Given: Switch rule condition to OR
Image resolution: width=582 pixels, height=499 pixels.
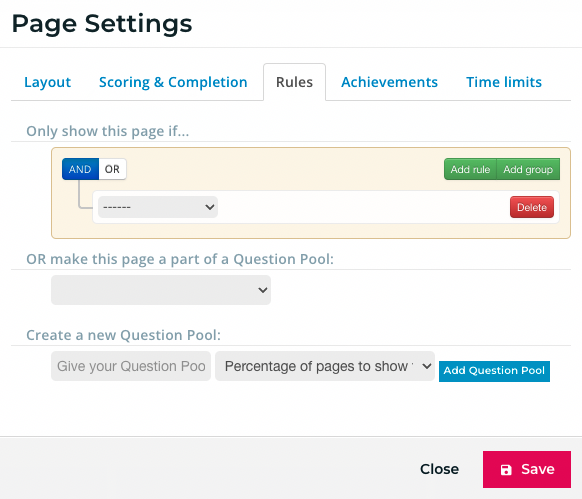Looking at the screenshot, I should click(112, 169).
